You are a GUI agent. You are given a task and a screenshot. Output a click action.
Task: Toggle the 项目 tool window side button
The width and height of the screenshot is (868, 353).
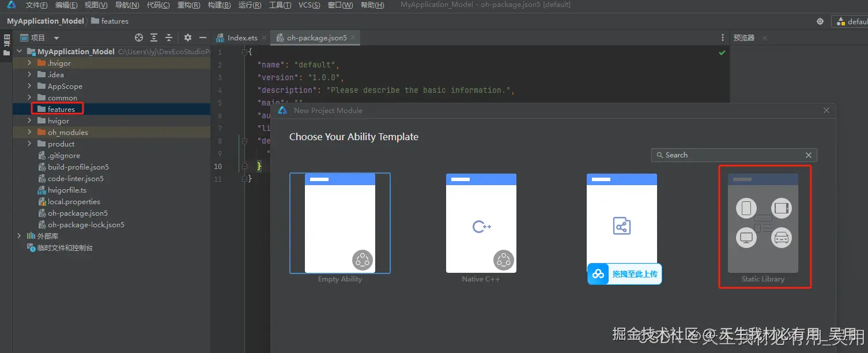(6, 45)
